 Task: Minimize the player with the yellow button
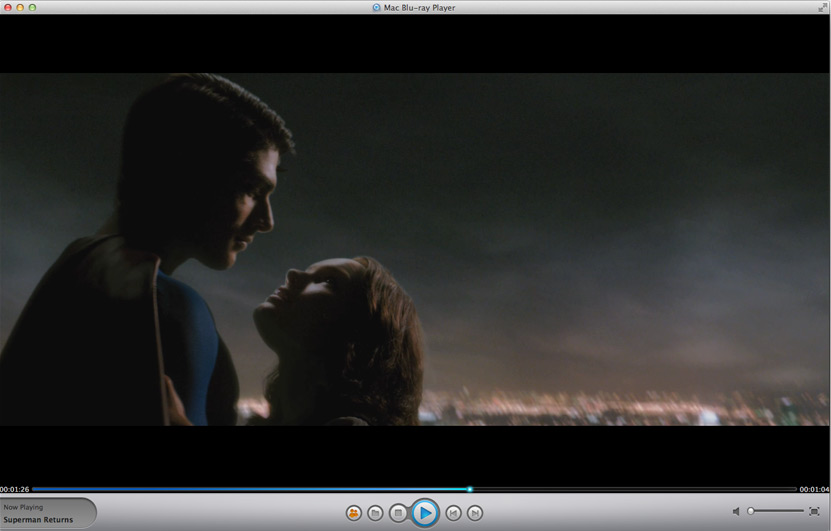[x=20, y=7]
